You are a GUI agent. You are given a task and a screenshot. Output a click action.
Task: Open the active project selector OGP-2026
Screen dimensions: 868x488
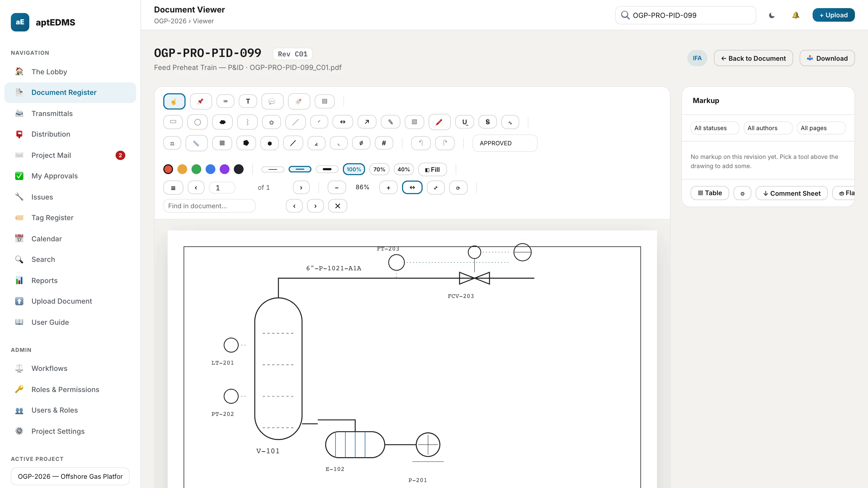[x=70, y=476]
